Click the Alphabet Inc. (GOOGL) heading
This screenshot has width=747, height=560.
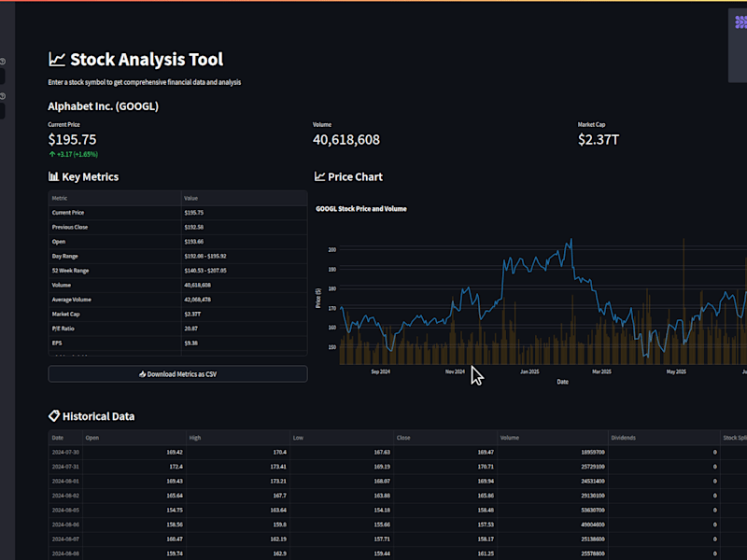click(x=103, y=106)
